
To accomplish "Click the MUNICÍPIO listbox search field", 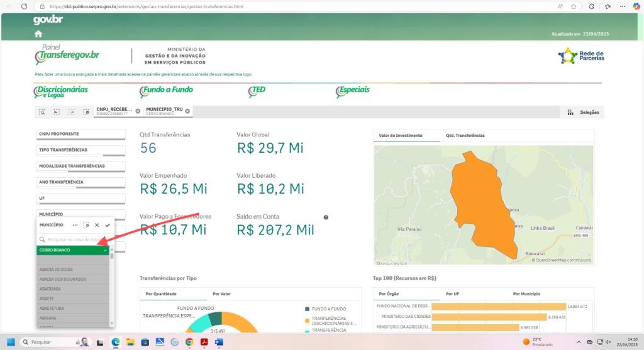I will pos(74,239).
